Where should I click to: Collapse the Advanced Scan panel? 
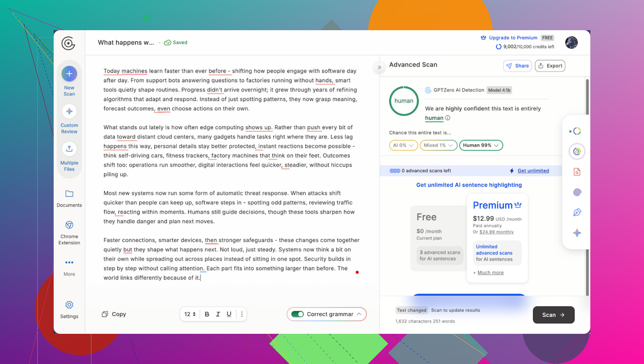[379, 67]
